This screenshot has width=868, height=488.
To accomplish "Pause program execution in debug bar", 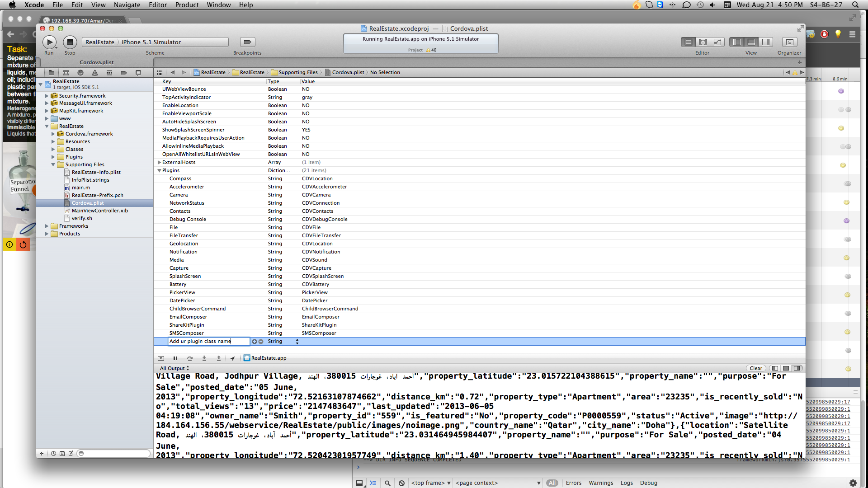I will point(175,358).
